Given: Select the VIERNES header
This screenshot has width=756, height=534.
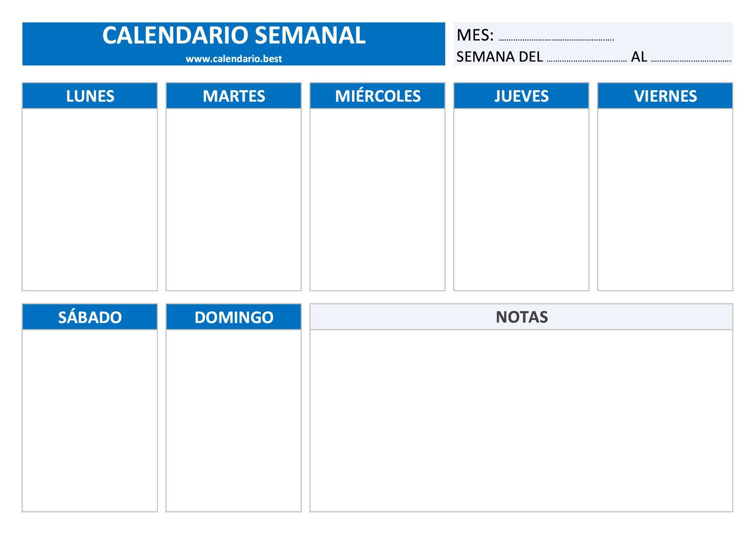Looking at the screenshot, I should [665, 96].
